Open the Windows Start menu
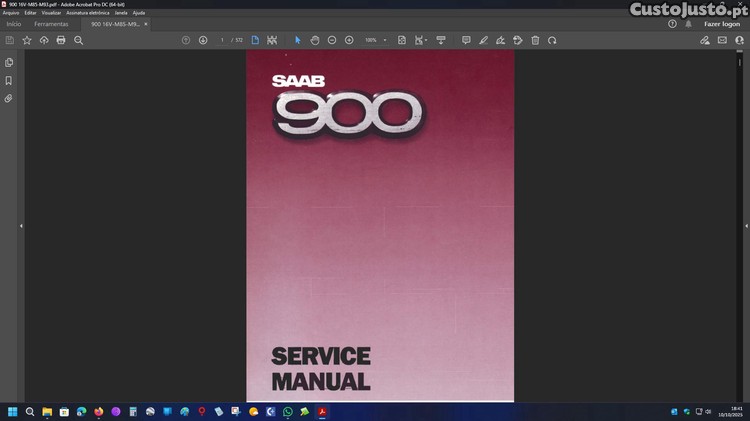The width and height of the screenshot is (750, 421). [x=14, y=411]
